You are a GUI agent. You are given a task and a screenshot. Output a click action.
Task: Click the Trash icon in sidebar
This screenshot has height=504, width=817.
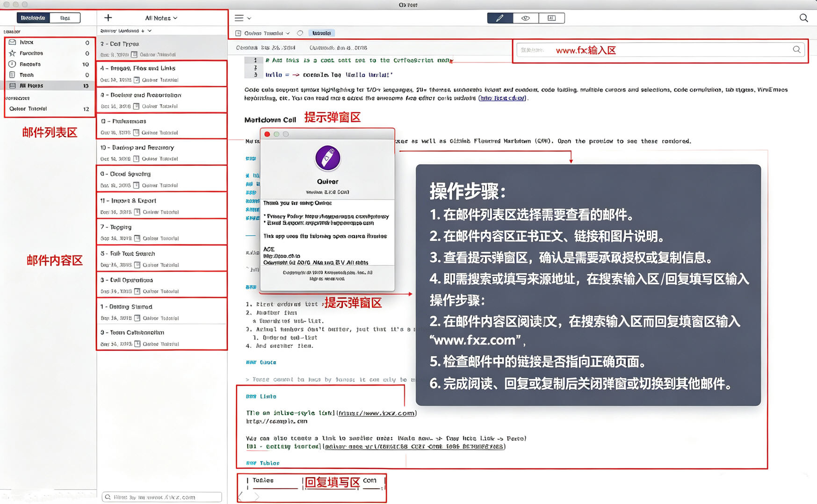pos(12,74)
